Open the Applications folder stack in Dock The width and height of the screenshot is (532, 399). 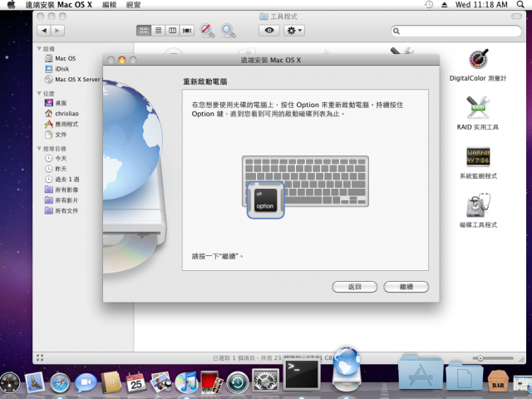tap(421, 372)
